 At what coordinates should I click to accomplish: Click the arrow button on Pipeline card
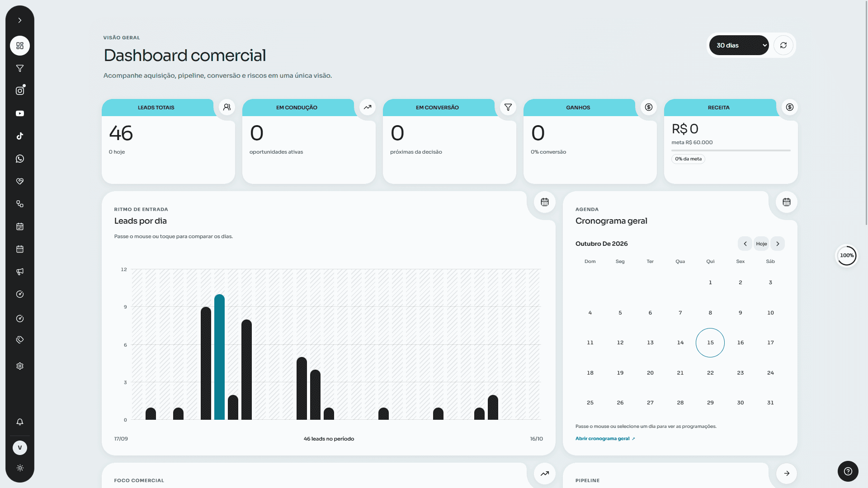point(787,474)
